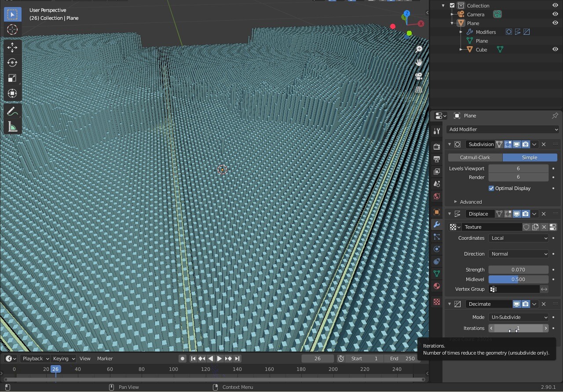This screenshot has width=563, height=392.
Task: Select the Annotate pencil tool
Action: tap(12, 112)
